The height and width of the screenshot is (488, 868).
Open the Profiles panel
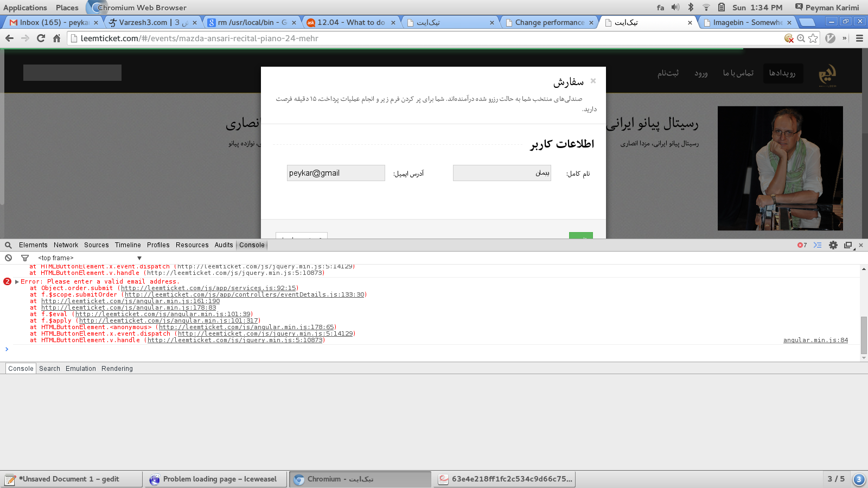click(158, 245)
